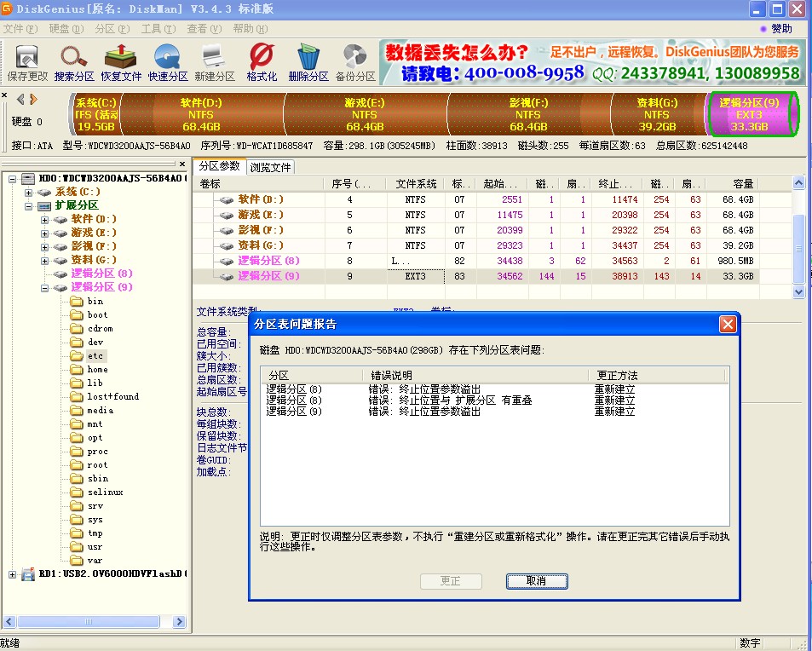812x651 pixels.
Task: Click the 搜索分区 search partition icon
Action: [74, 63]
